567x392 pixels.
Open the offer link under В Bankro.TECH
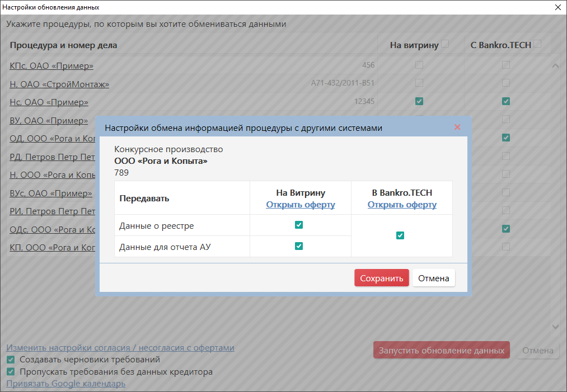(402, 205)
